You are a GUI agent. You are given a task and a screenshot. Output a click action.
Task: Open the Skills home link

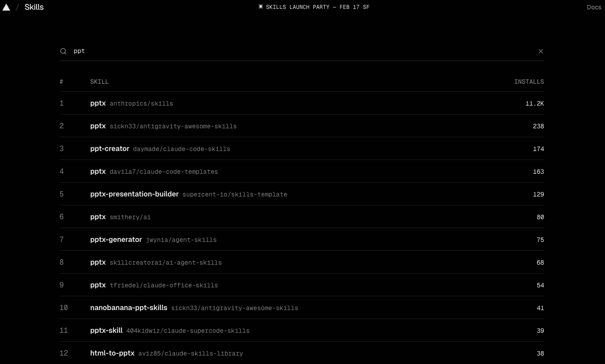point(34,7)
